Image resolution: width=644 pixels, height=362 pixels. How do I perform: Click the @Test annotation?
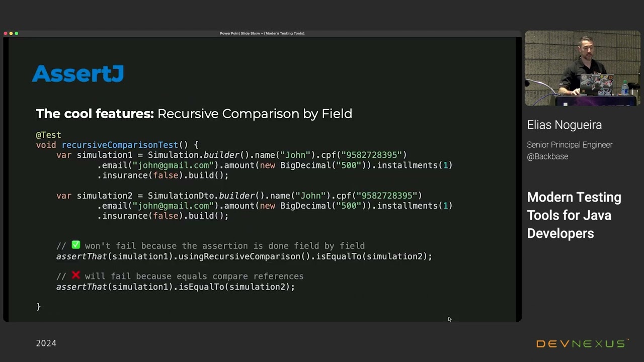coord(48,135)
